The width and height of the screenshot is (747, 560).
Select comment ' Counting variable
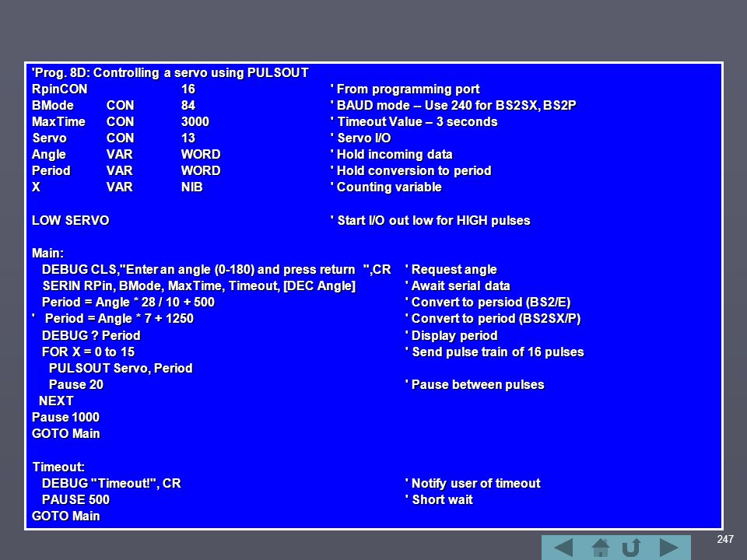pos(386,187)
